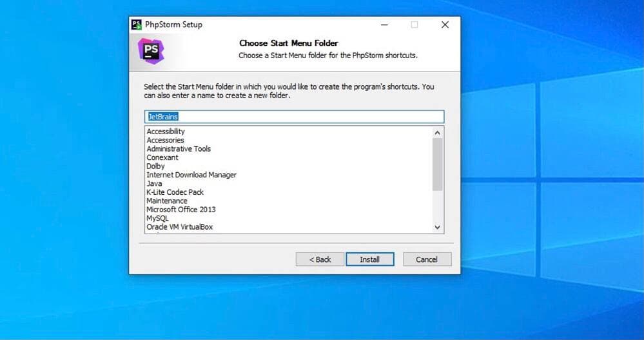
Task: Select the Administrative Tools folder
Action: pos(179,149)
